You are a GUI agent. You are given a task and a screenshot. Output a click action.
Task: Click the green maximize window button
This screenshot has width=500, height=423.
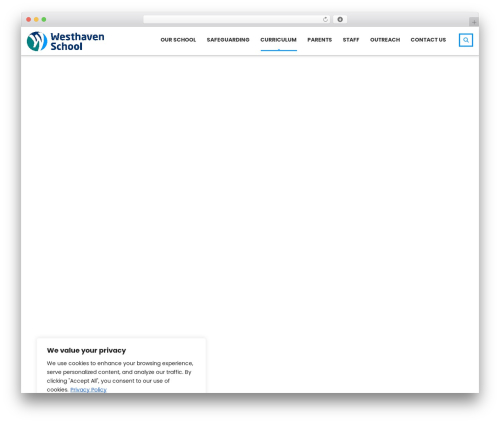[44, 19]
